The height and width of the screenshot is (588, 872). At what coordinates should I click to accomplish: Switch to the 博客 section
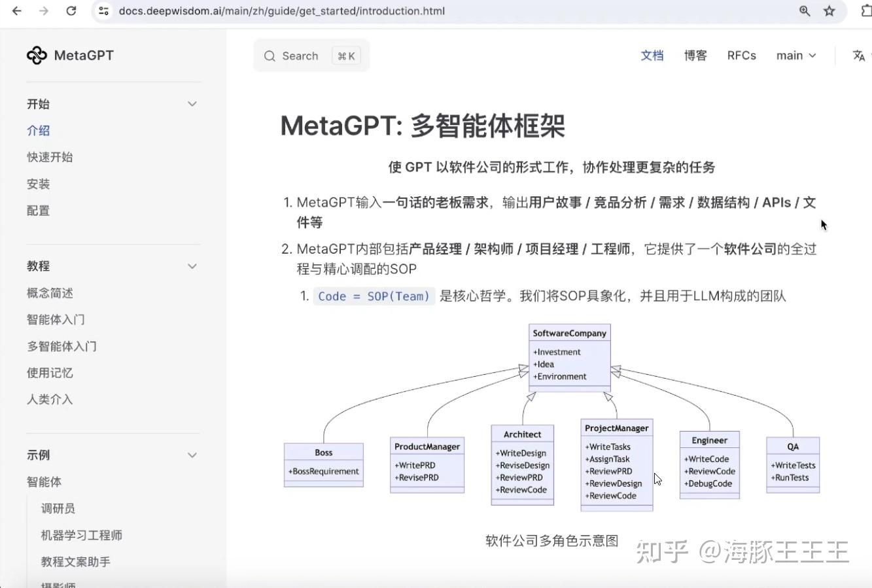click(695, 56)
